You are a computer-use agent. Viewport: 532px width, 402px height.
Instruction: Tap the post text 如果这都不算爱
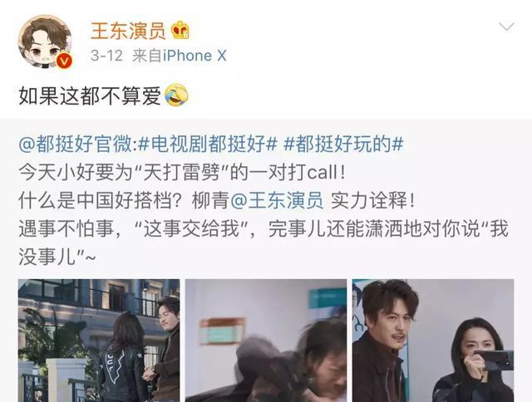(90, 96)
